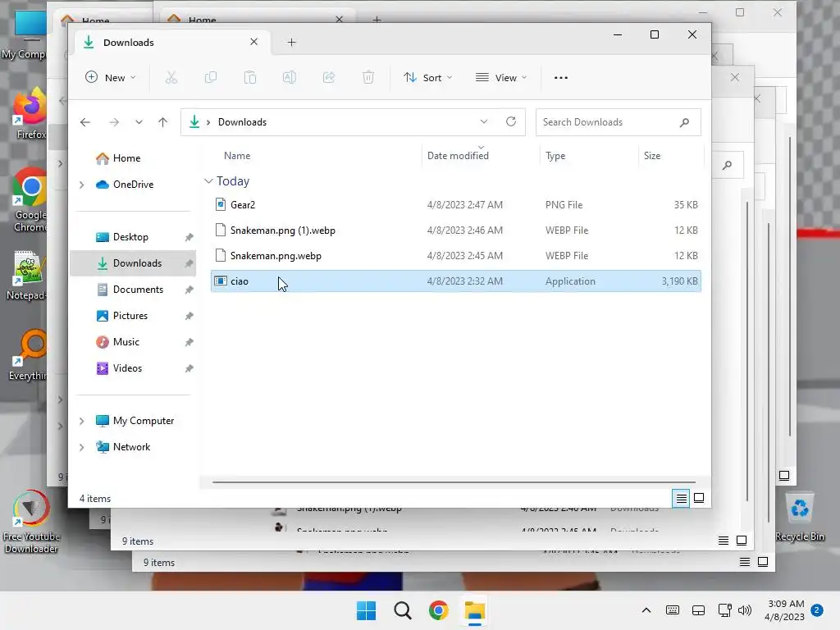
Task: Collapse the Today group
Action: coord(208,181)
